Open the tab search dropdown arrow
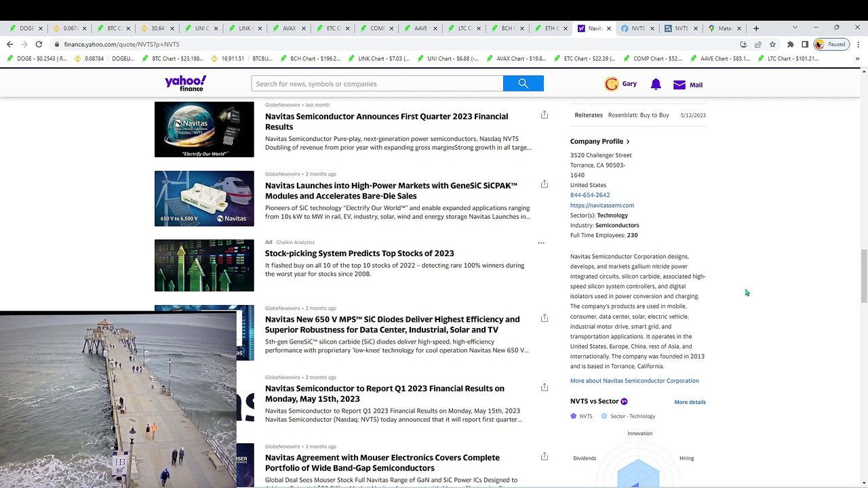This screenshot has height=488, width=868. point(795,28)
